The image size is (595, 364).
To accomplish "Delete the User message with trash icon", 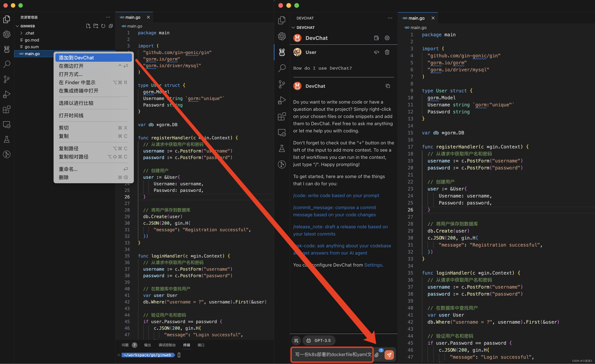I will (387, 52).
